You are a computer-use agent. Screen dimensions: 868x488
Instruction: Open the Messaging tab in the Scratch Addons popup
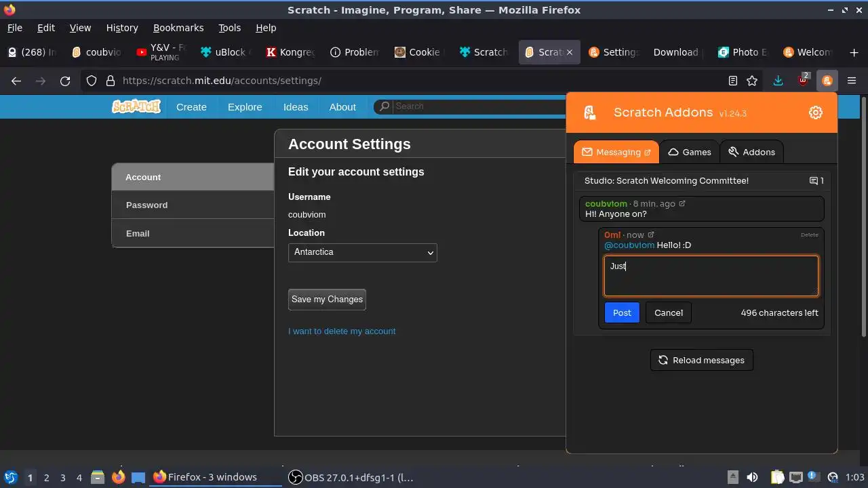pos(616,152)
